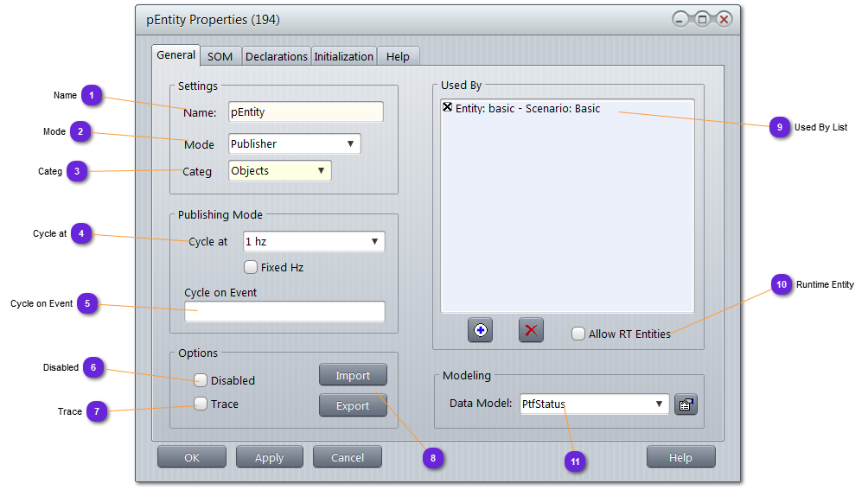Click the Cycle on Event input field
Screen dimensions: 868x490
coord(284,311)
